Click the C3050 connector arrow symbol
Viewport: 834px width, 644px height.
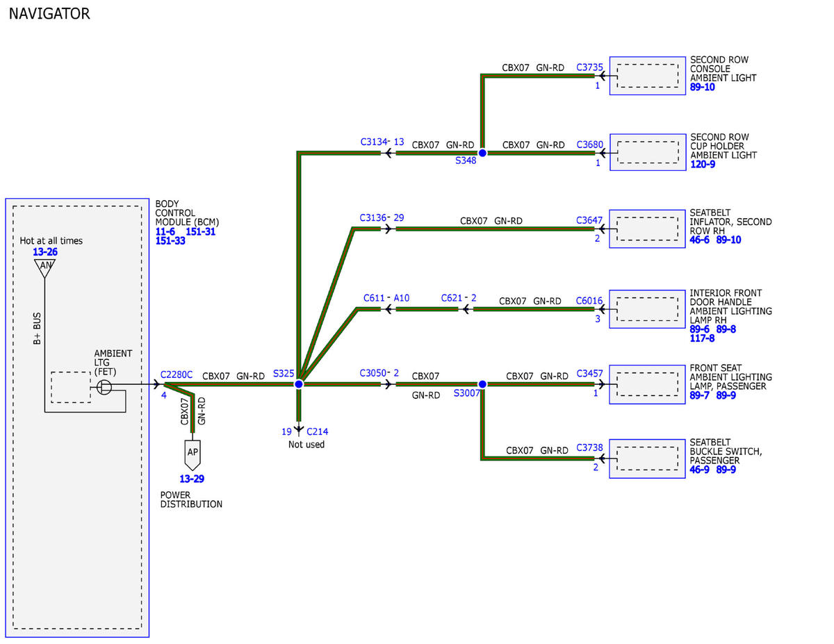pyautogui.click(x=388, y=384)
